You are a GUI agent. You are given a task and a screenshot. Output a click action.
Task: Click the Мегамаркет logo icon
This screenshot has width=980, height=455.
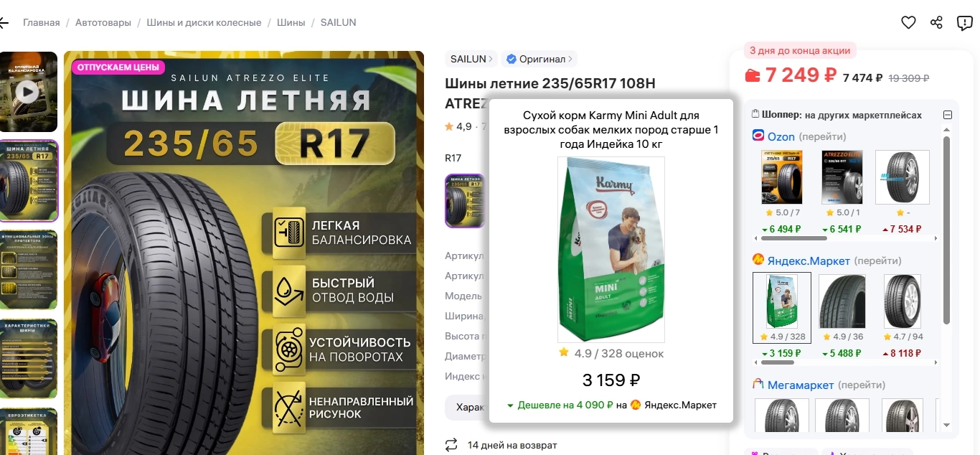758,385
